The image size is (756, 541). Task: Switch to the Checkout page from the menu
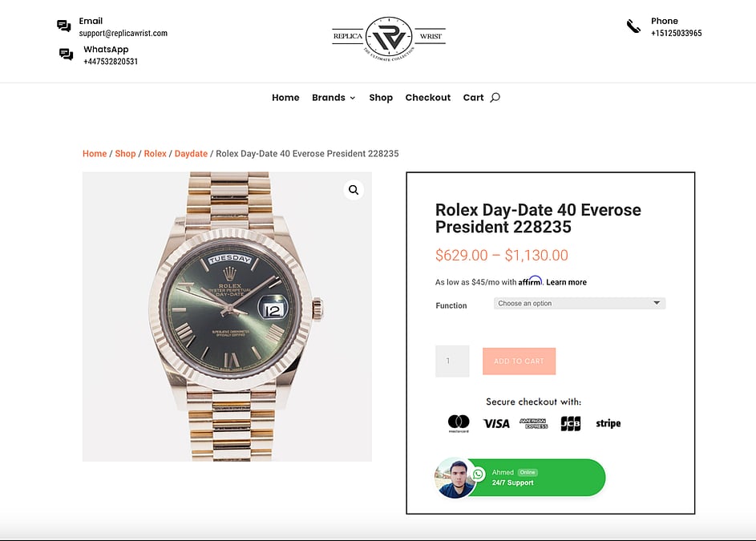point(427,97)
